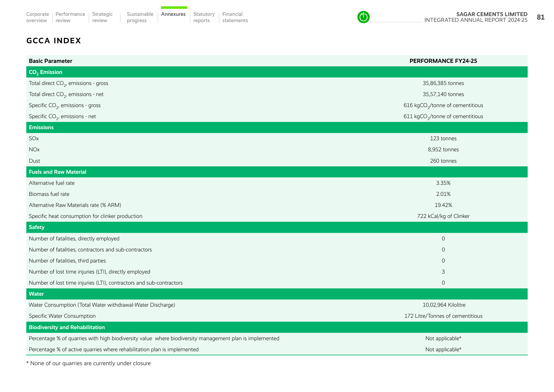Click the LTI directly employed value 3

click(x=443, y=272)
